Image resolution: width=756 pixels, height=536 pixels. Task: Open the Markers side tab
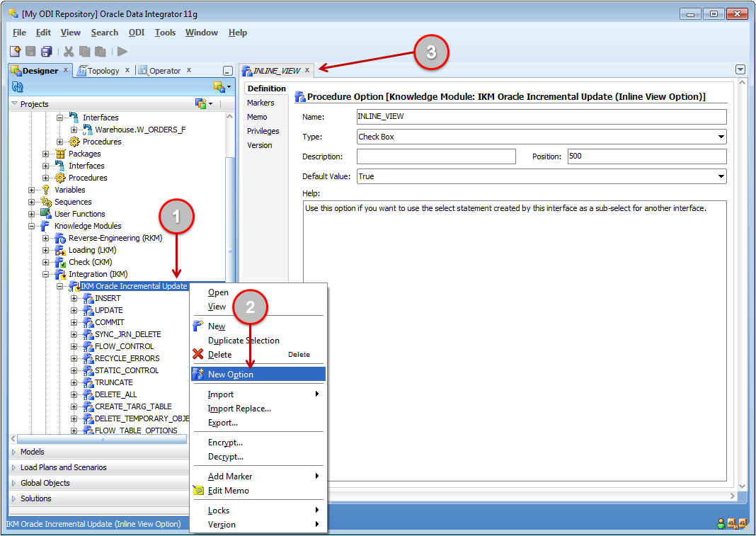click(260, 103)
